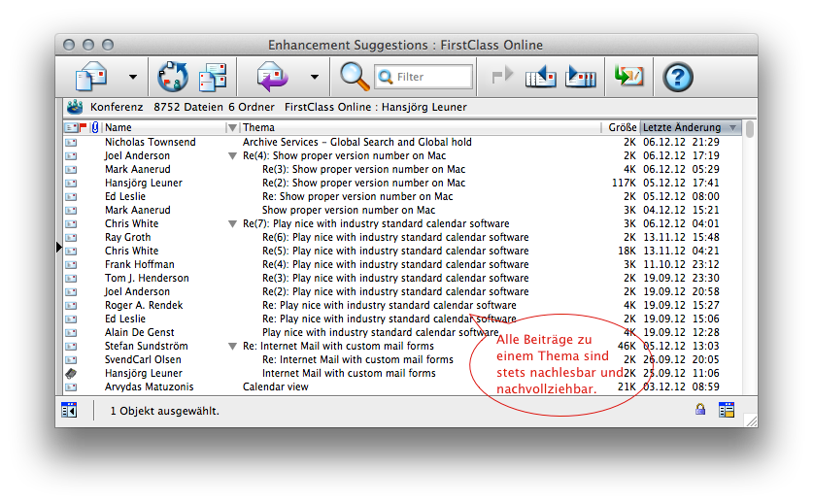The image size is (813, 504).
Task: Click the next unread message icon
Action: [x=580, y=76]
